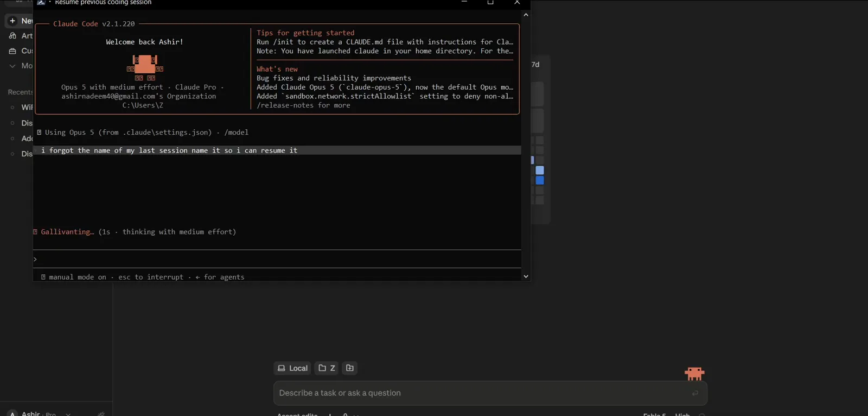Click the "7d" label behind the terminal
This screenshot has width=868, height=416.
tap(535, 65)
